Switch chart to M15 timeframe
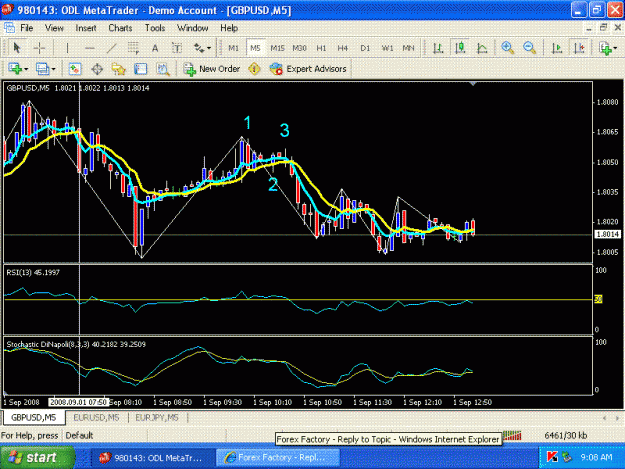625x469 pixels. (277, 48)
